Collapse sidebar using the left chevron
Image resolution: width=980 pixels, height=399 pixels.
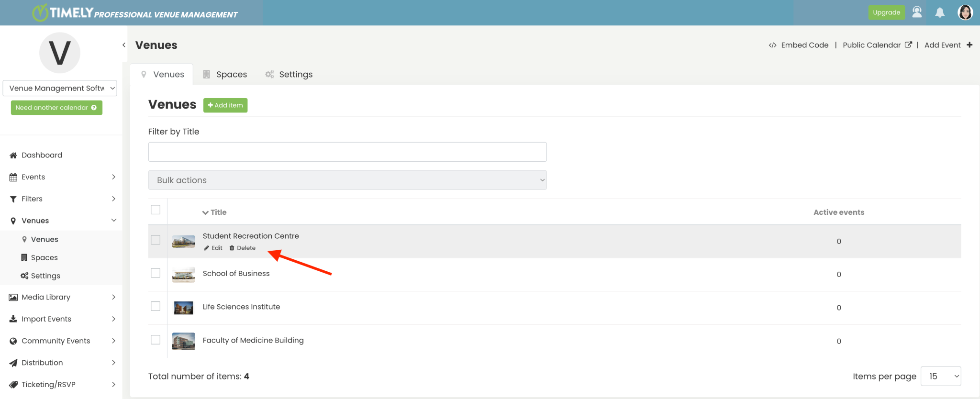pyautogui.click(x=124, y=45)
